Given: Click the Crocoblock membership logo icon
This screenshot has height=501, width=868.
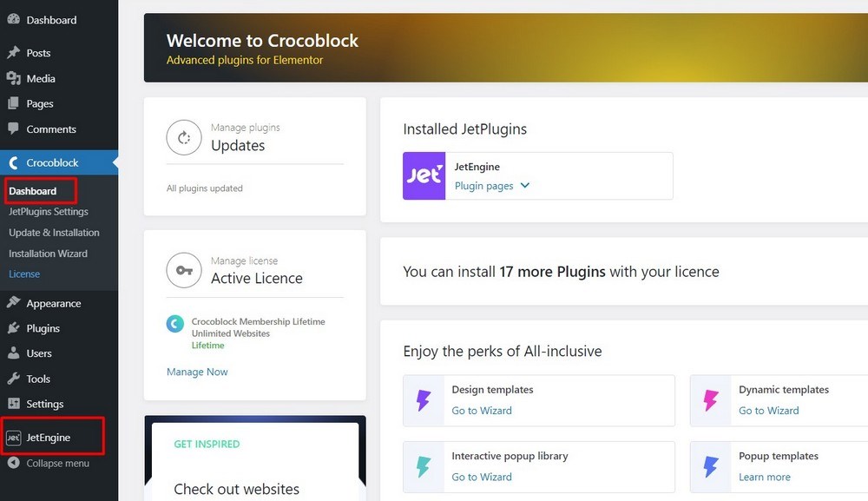Looking at the screenshot, I should click(x=175, y=323).
